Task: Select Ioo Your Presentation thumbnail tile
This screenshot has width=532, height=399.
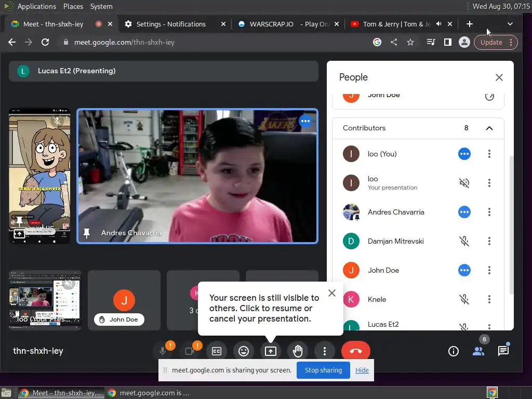Action: (45, 300)
